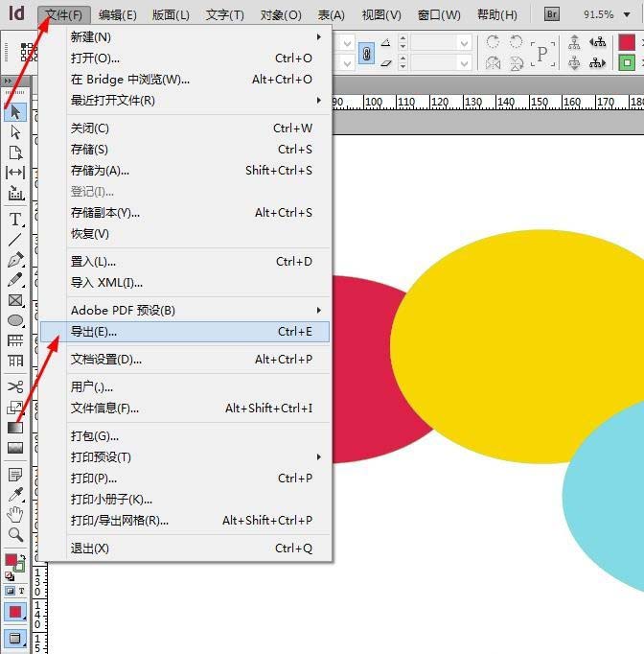
Task: Choose 退出(X) to quit
Action: pos(185,549)
